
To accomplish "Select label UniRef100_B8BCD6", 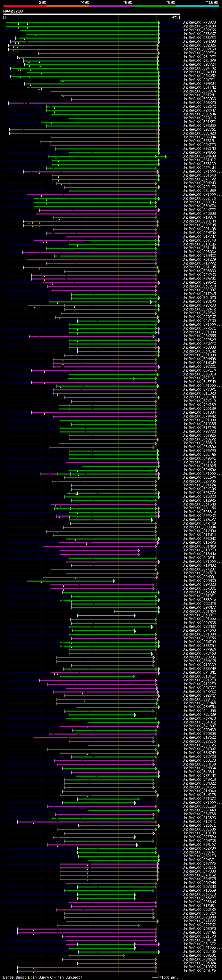I will [199, 202].
